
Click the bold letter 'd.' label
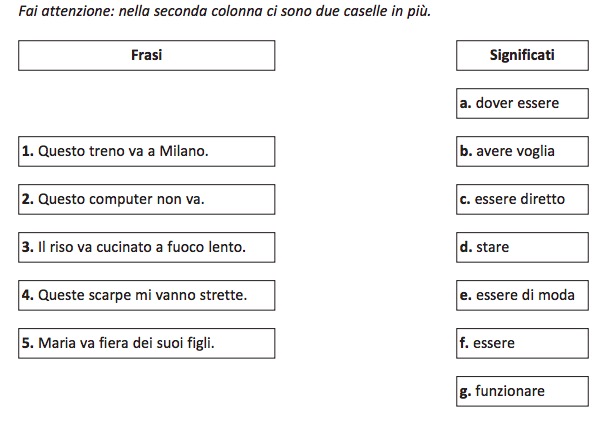pyautogui.click(x=465, y=247)
